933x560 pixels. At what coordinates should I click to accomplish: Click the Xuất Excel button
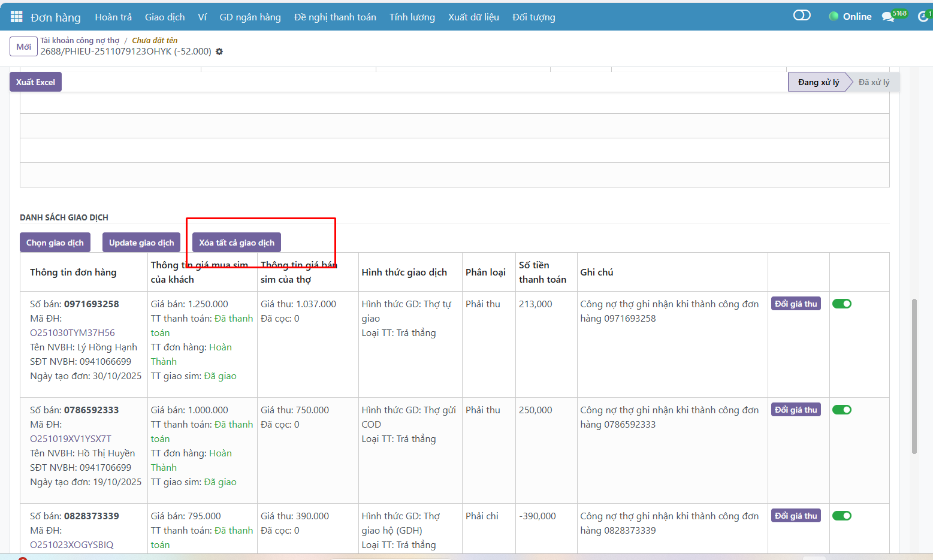35,82
